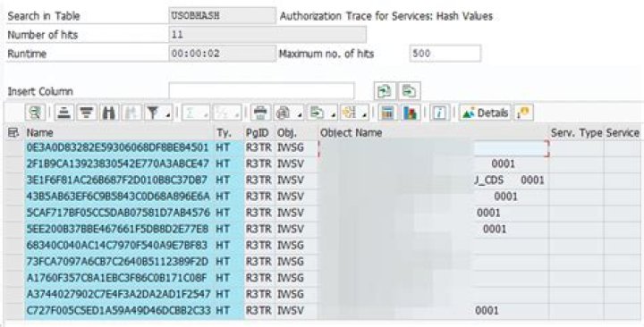
Task: Click the second icon beside Insert Column field
Action: pyautogui.click(x=410, y=91)
